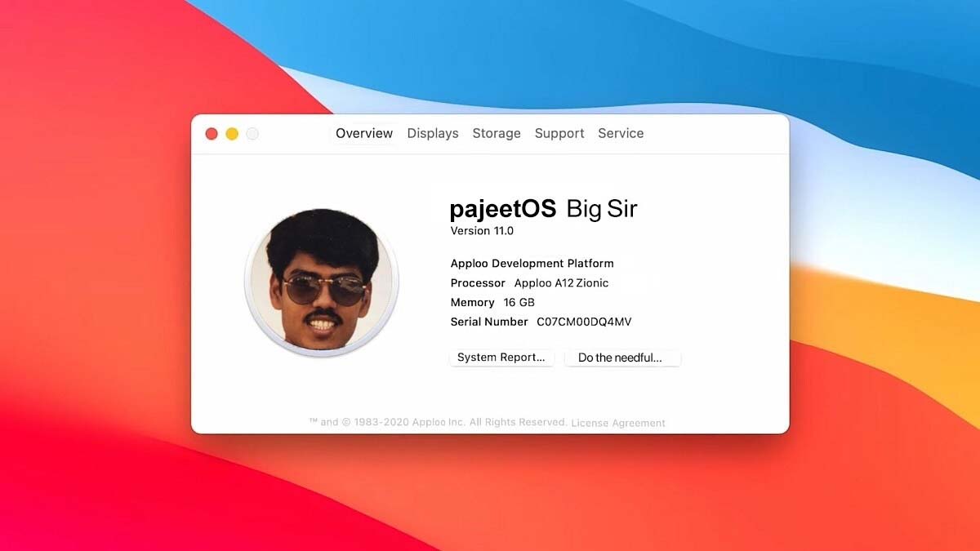This screenshot has width=980, height=551.
Task: Click the 16 GB memory value
Action: 519,303
